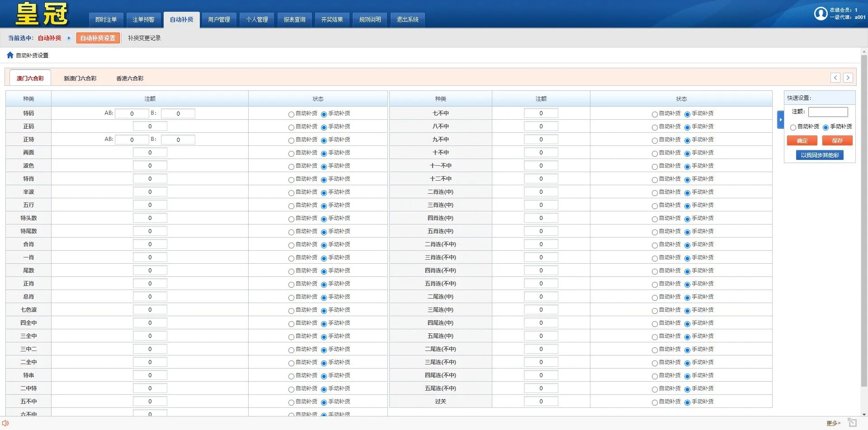The height and width of the screenshot is (430, 868).
Task: Click the left arrow tab scroller
Action: click(835, 78)
